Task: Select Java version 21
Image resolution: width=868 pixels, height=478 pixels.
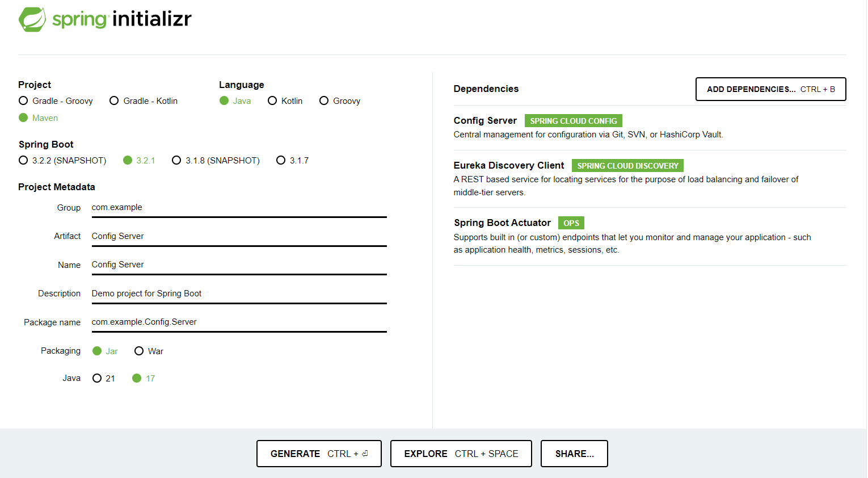Action: (97, 379)
